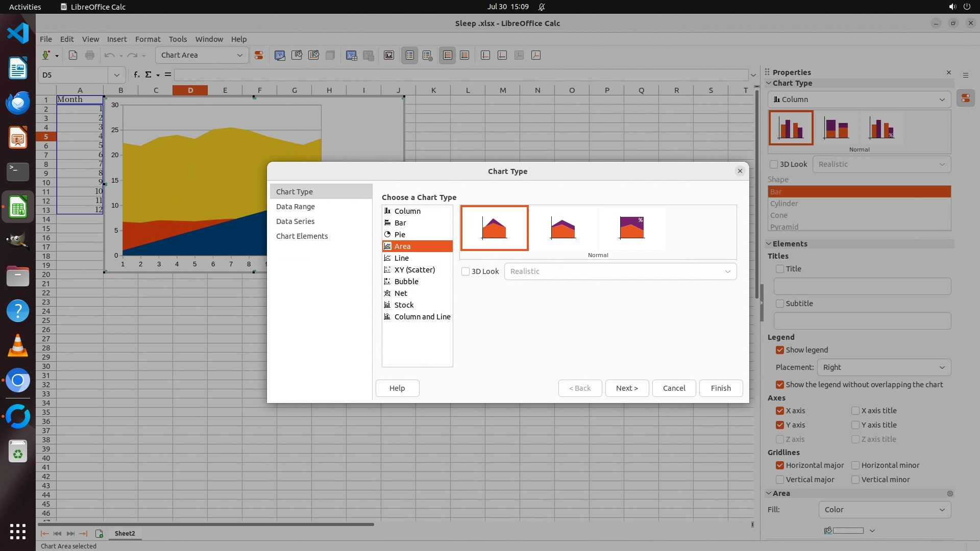Click the Percent Stacked area subtype thumbnail
Screen dimensions: 980x551
631,228
